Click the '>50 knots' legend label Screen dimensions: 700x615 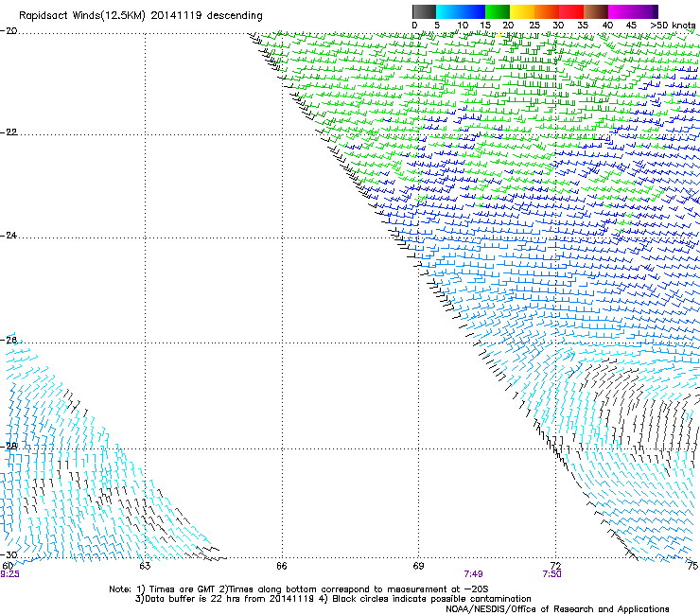(x=673, y=26)
